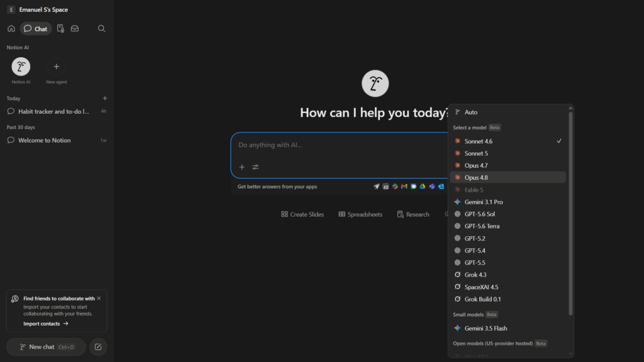This screenshot has width=644, height=362.
Task: Choose Opus 4.7 model
Action: [508, 165]
